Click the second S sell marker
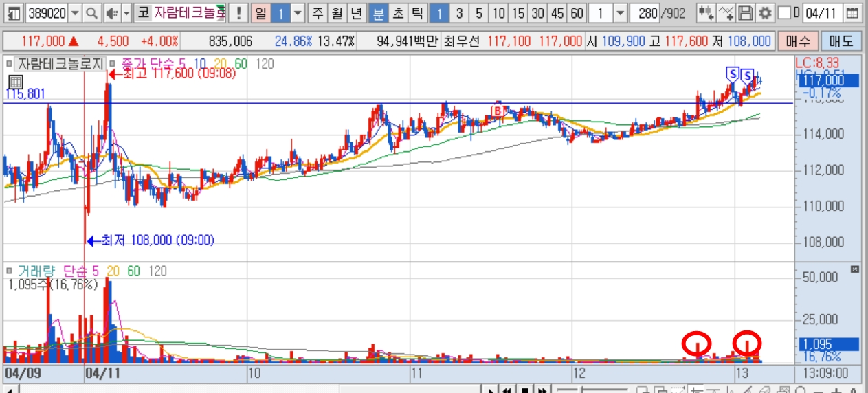The image size is (868, 393). (x=747, y=75)
